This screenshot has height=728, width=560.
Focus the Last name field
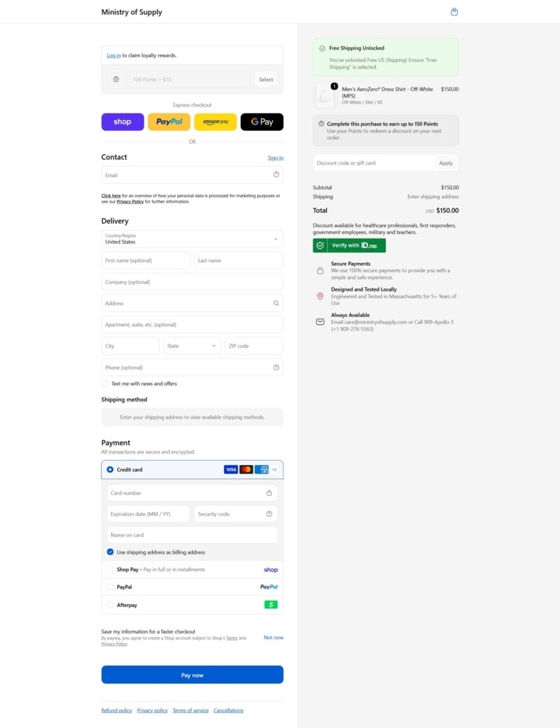(239, 260)
